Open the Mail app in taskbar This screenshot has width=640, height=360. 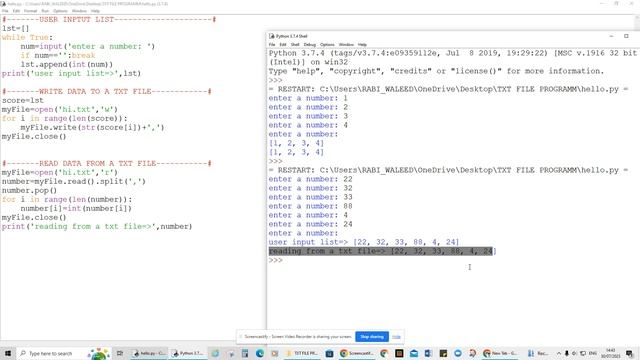coord(414,353)
